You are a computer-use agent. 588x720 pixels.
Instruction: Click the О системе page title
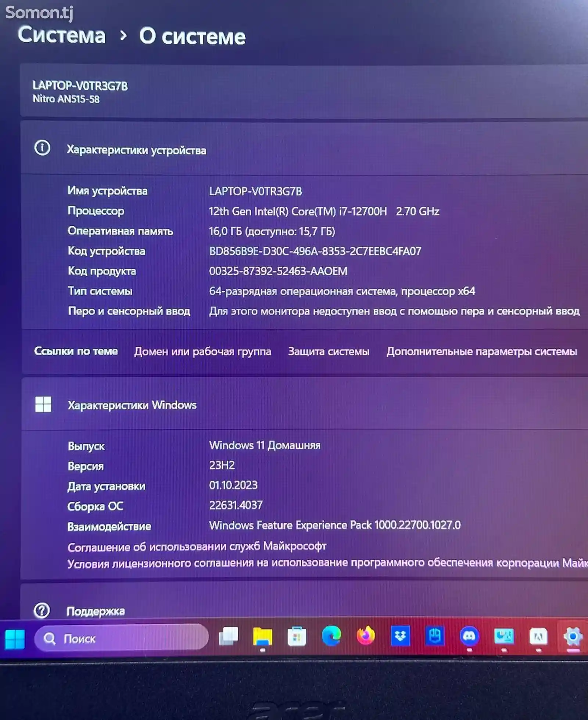click(x=192, y=36)
